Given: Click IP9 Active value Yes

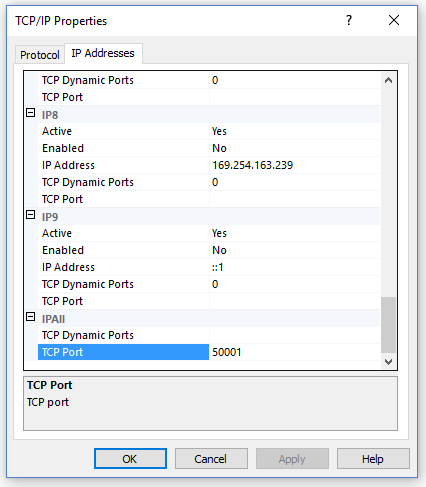Looking at the screenshot, I should tap(295, 233).
